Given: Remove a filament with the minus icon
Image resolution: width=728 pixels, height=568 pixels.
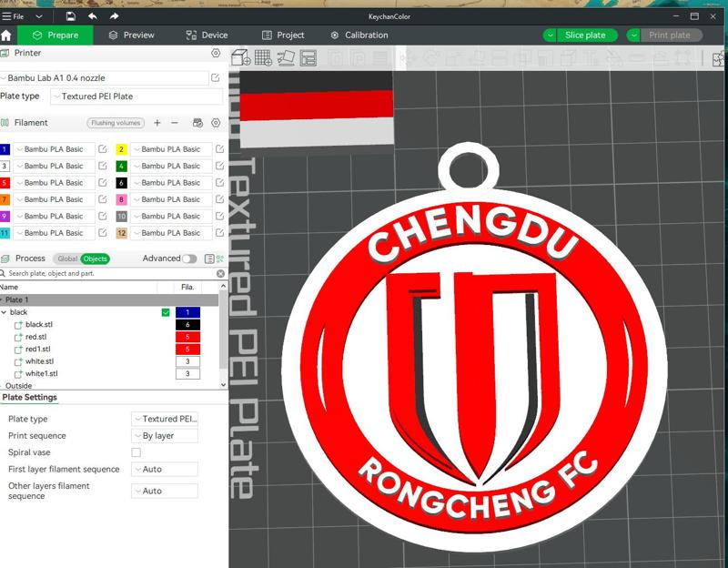Looking at the screenshot, I should pos(175,123).
